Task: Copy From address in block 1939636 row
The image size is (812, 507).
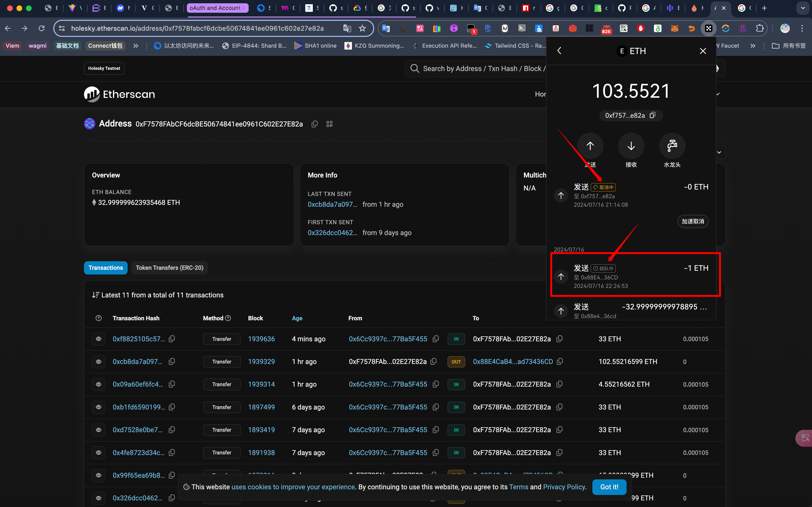Action: [x=436, y=339]
